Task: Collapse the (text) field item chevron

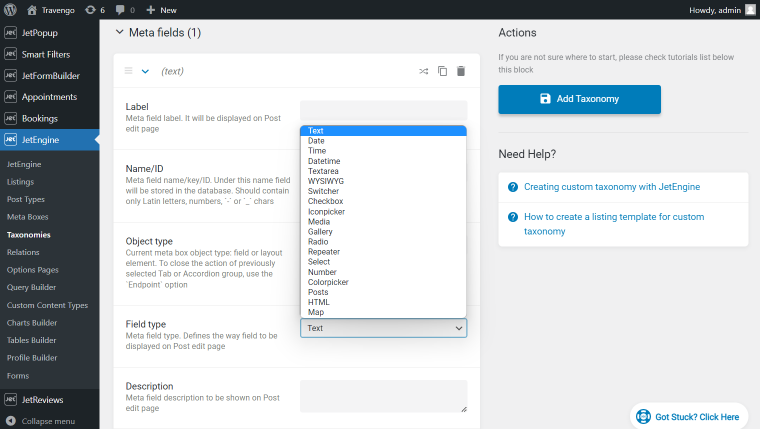Action: pyautogui.click(x=145, y=71)
